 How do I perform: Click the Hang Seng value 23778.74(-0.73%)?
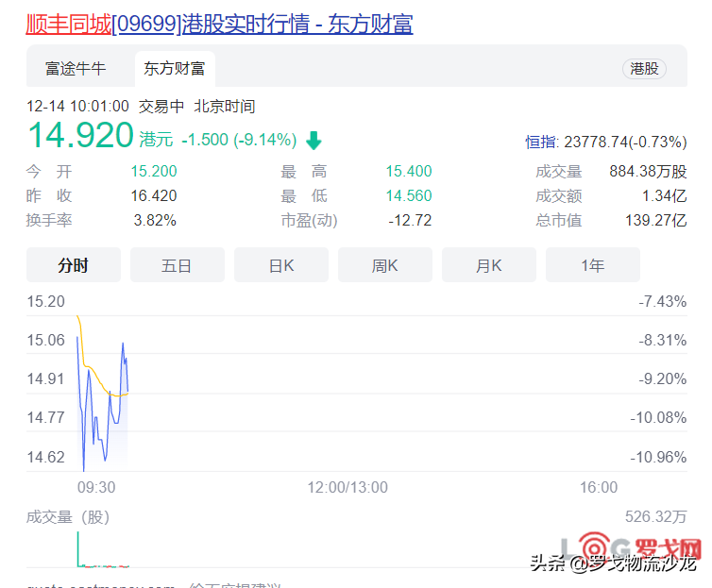click(x=625, y=142)
